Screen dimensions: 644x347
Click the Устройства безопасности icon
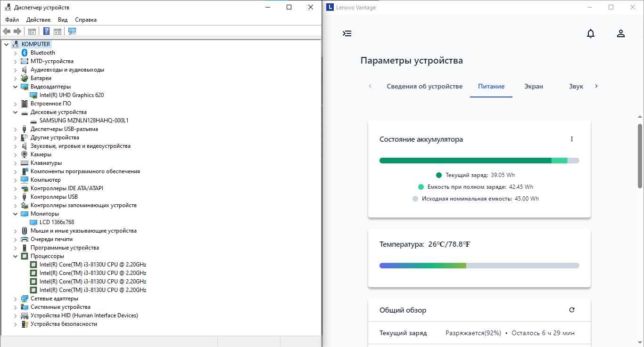coord(25,324)
